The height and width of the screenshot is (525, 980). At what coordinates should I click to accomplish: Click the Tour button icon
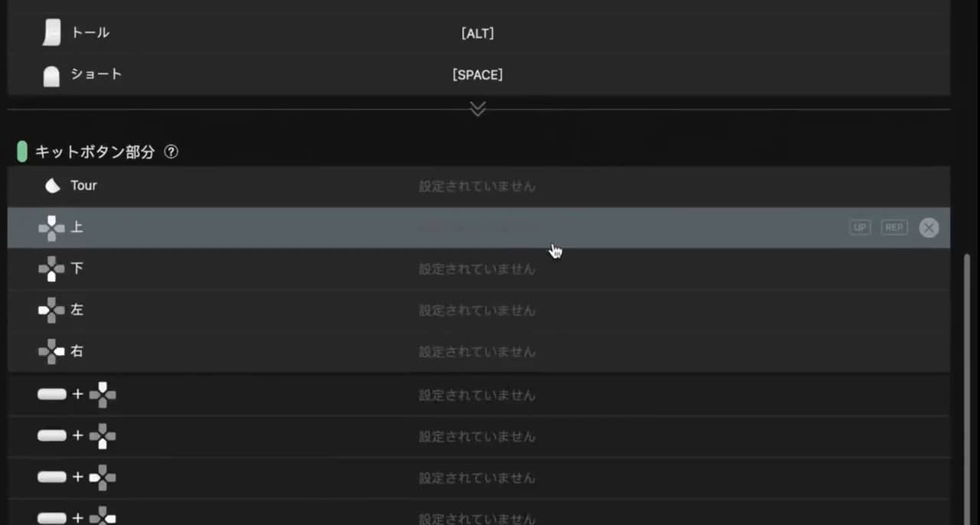point(52,186)
